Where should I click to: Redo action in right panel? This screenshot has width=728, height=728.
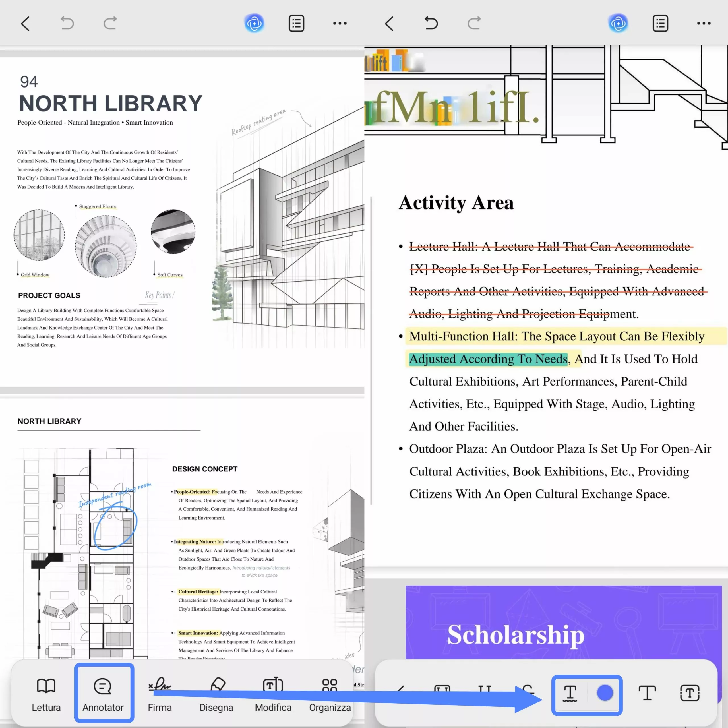point(474,23)
